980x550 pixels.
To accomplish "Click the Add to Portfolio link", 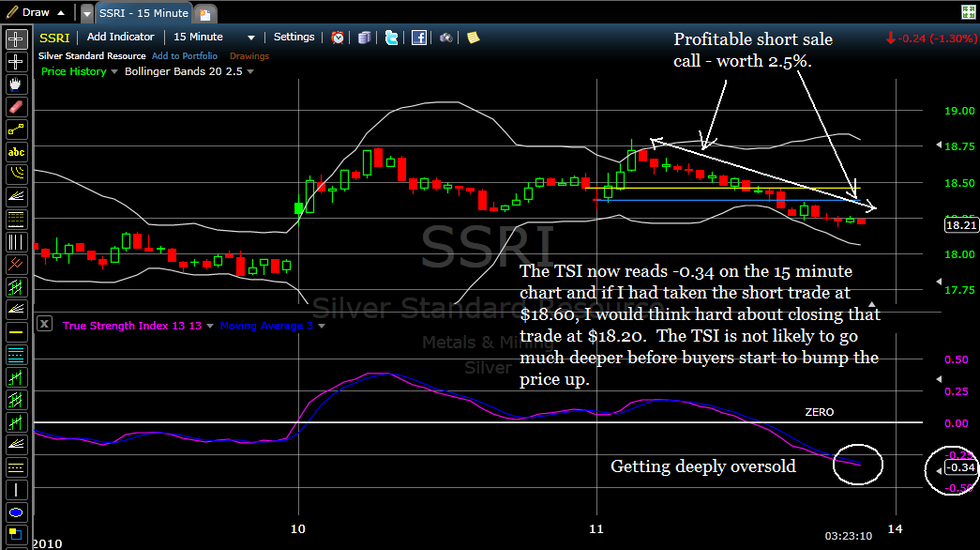I will [x=185, y=55].
